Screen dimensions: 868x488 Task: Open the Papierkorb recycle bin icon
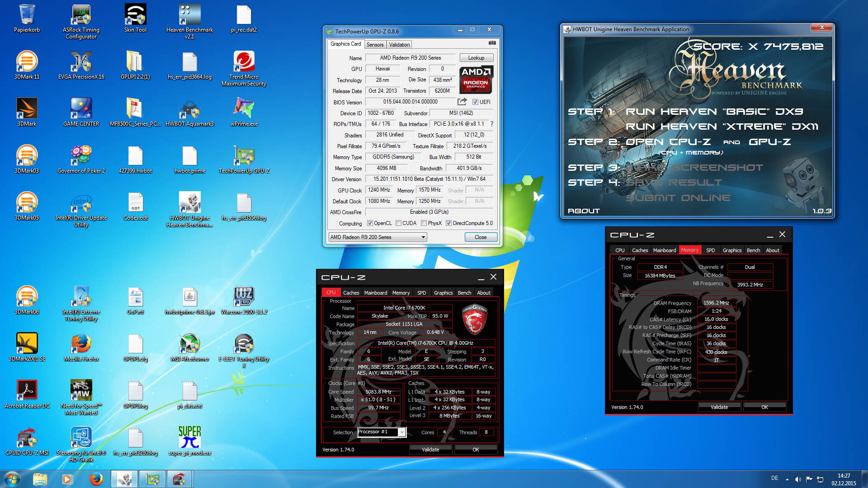click(x=27, y=18)
